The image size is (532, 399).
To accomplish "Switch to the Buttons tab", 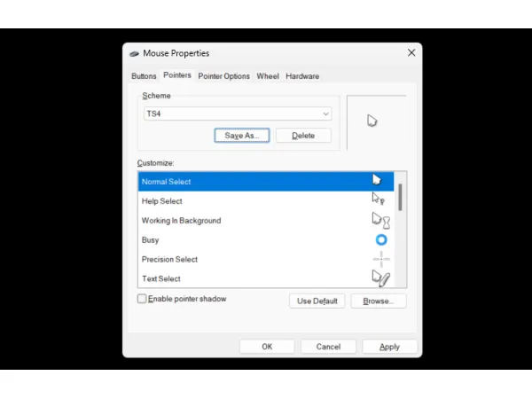I will coord(144,76).
